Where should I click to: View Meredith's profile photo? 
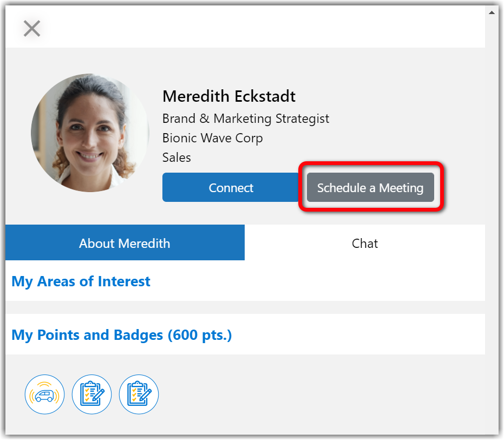coord(90,133)
